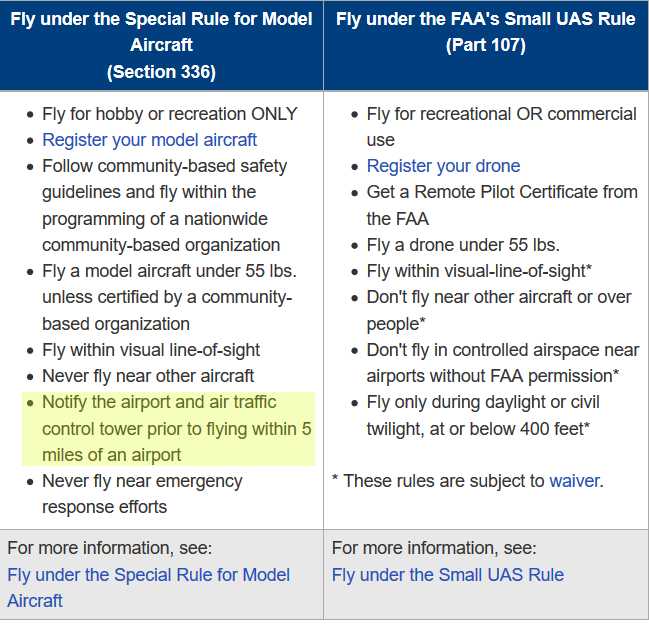The height and width of the screenshot is (626, 649).
Task: Click "Fly within visual-line-of-sight*" in the right column
Action: tap(480, 271)
